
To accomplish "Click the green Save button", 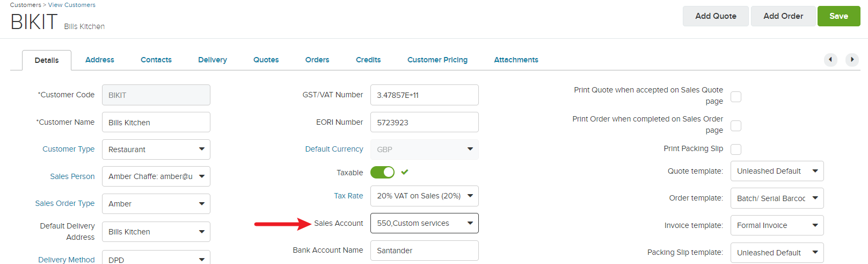I will 838,16.
